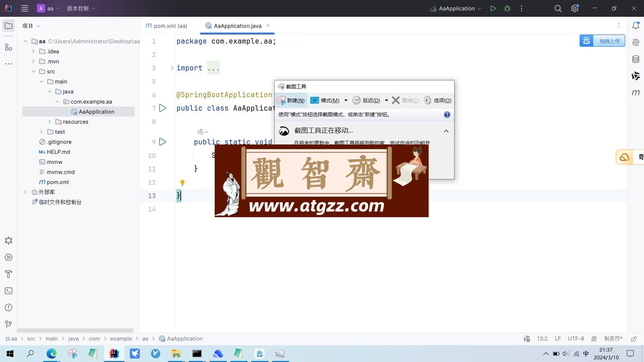Select HELP.md in project tree
The width and height of the screenshot is (644, 362).
[58, 152]
